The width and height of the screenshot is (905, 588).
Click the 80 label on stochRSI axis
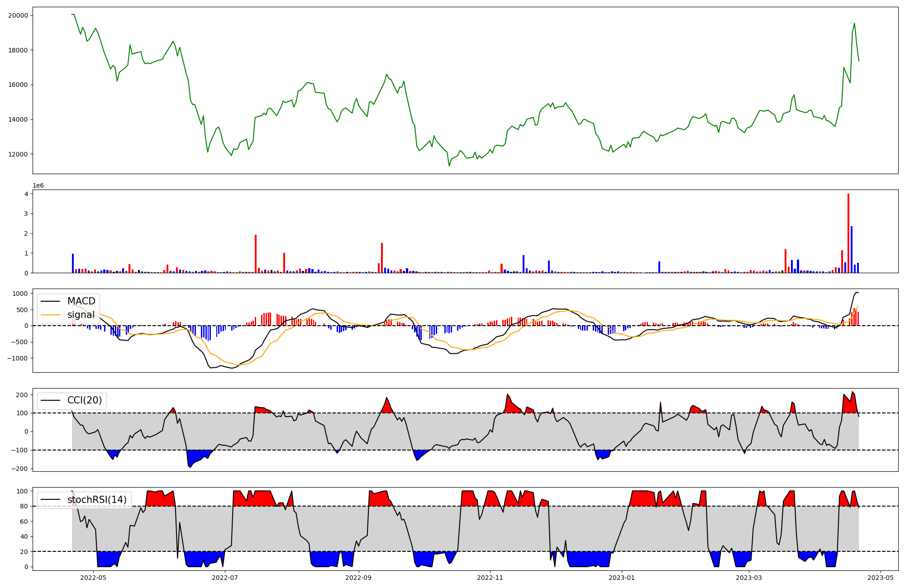click(x=24, y=506)
